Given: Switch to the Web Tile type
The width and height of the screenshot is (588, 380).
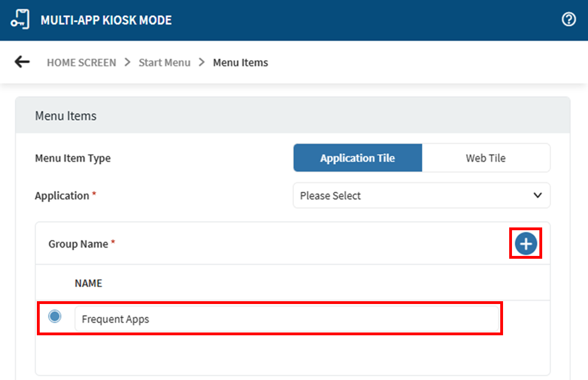Looking at the screenshot, I should (485, 158).
